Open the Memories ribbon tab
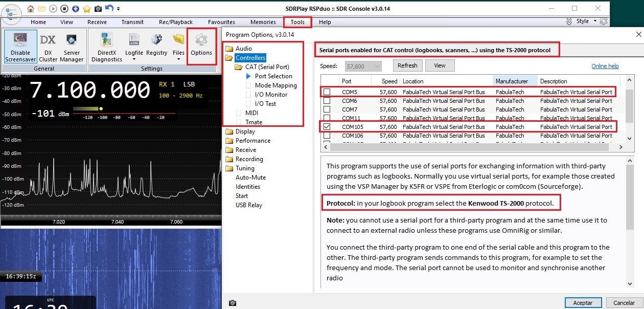 coord(263,22)
